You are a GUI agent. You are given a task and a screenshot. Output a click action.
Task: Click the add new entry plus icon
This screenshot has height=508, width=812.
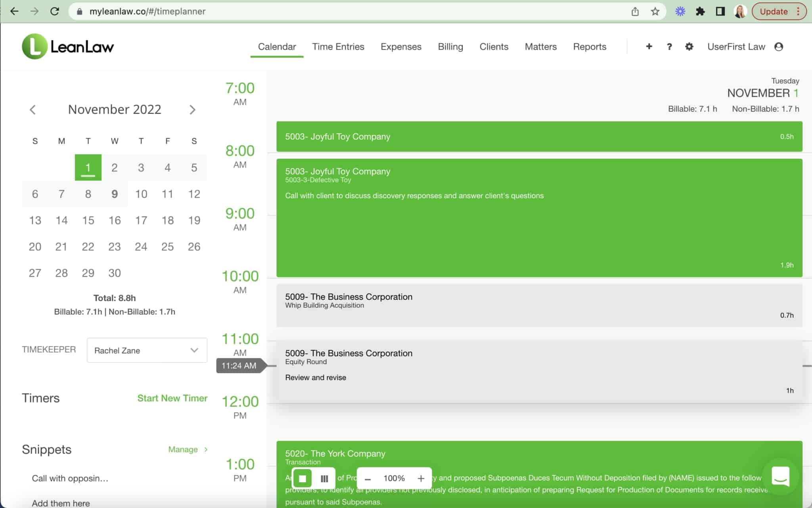coord(649,47)
